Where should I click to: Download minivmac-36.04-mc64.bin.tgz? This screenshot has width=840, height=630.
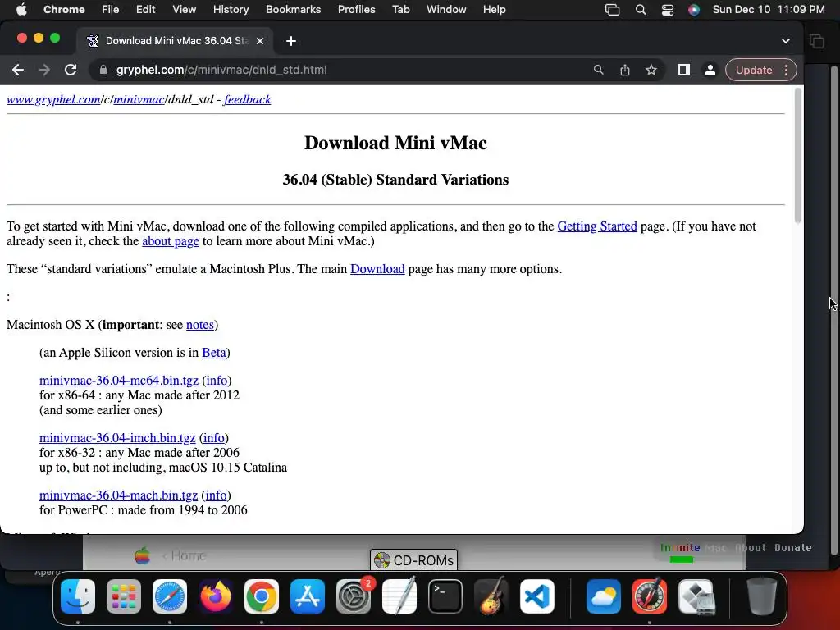tap(119, 381)
